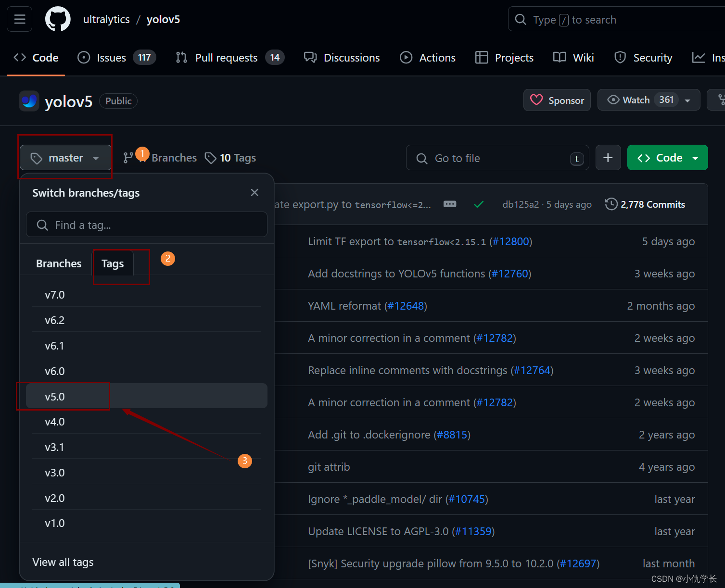Viewport: 725px width, 588px height.
Task: Switch to the Tags tab in popup
Action: 113,263
